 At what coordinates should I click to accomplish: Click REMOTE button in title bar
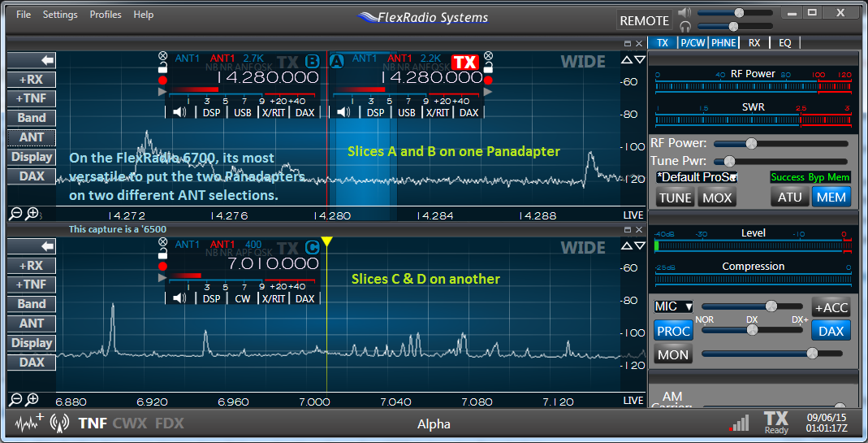645,20
